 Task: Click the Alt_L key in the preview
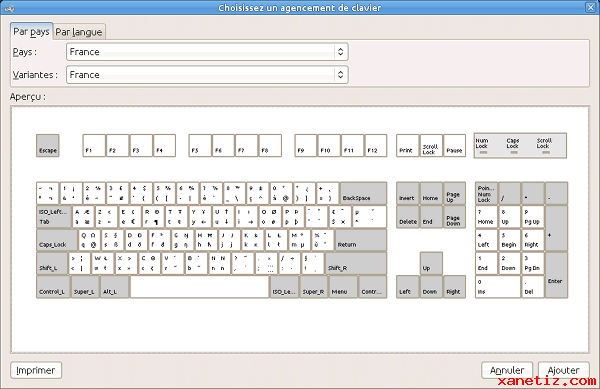(x=115, y=287)
